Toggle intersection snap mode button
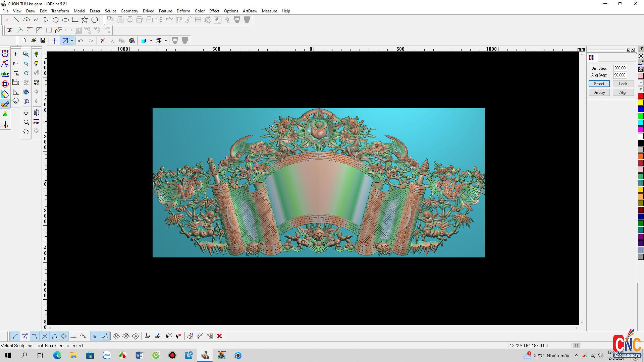Viewport: 644px width, 362px height. pyautogui.click(x=44, y=336)
